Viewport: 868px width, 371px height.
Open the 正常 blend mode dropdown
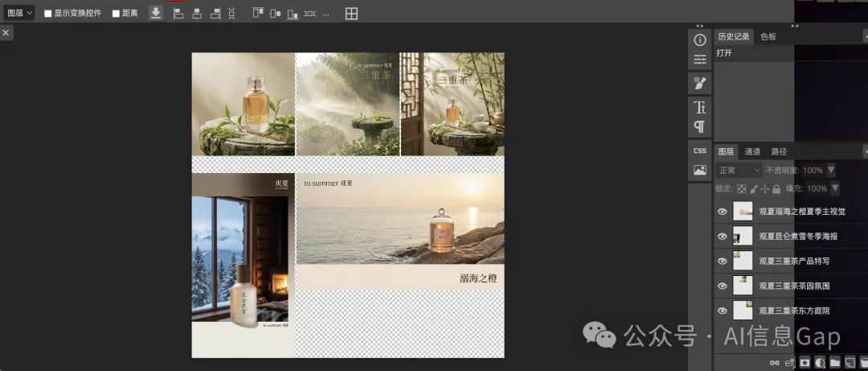coord(739,171)
